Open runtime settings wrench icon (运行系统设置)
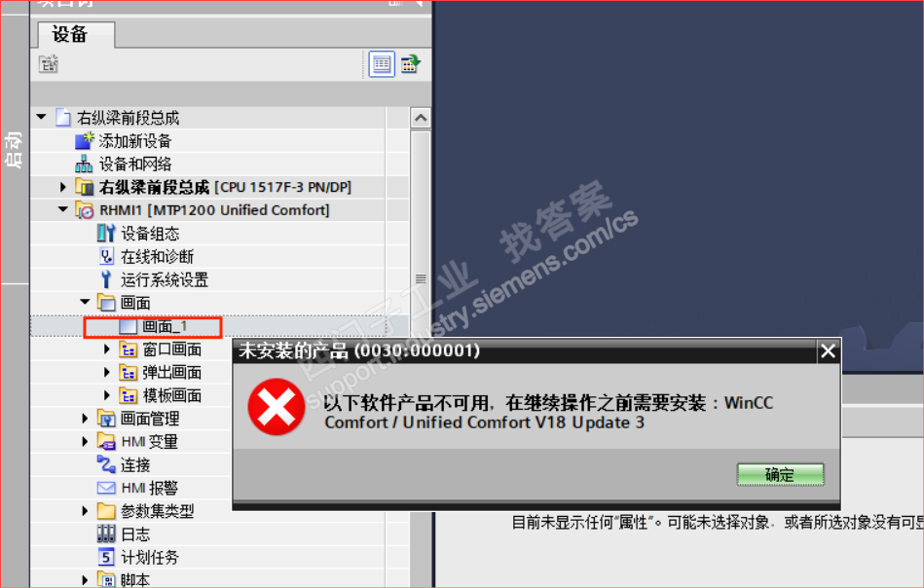Viewport: 924px width, 588px height. [x=106, y=279]
